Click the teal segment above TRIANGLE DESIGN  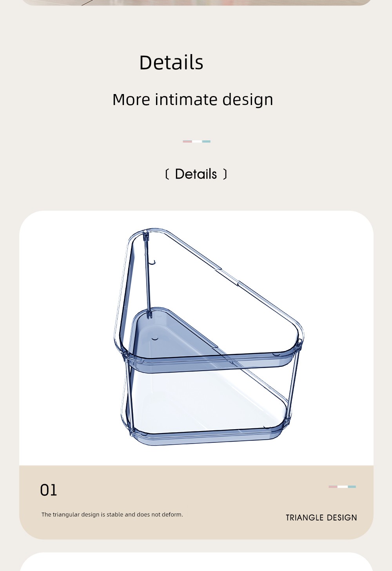coord(352,487)
